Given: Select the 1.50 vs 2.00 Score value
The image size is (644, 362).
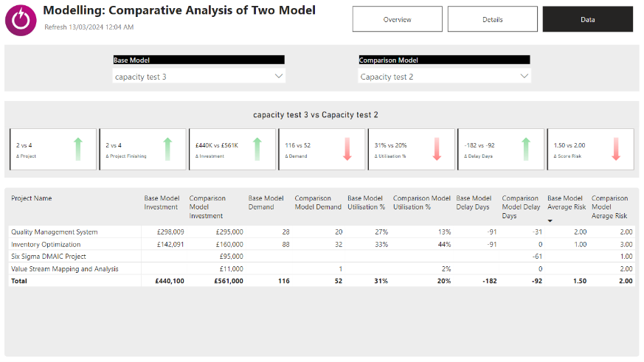Looking at the screenshot, I should coord(569,145).
